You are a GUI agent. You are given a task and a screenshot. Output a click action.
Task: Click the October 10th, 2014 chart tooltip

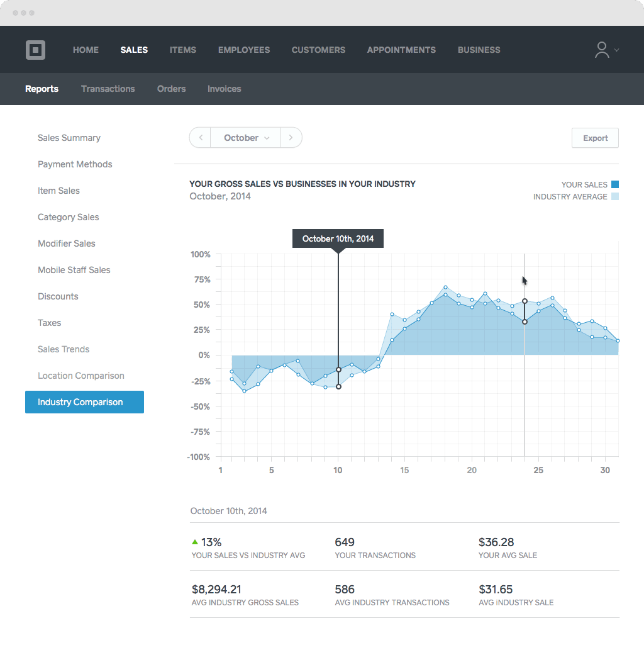tap(338, 238)
